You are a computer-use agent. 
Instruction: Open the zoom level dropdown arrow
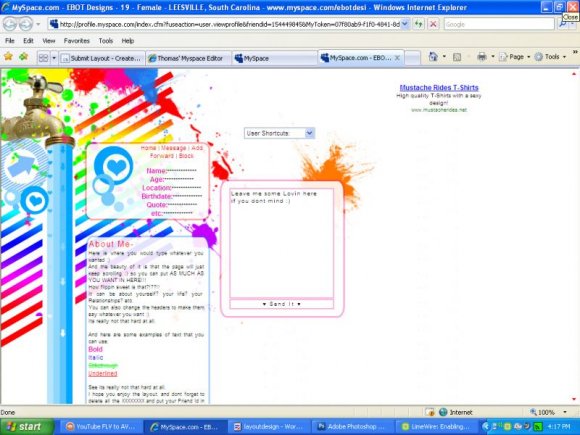click(565, 412)
